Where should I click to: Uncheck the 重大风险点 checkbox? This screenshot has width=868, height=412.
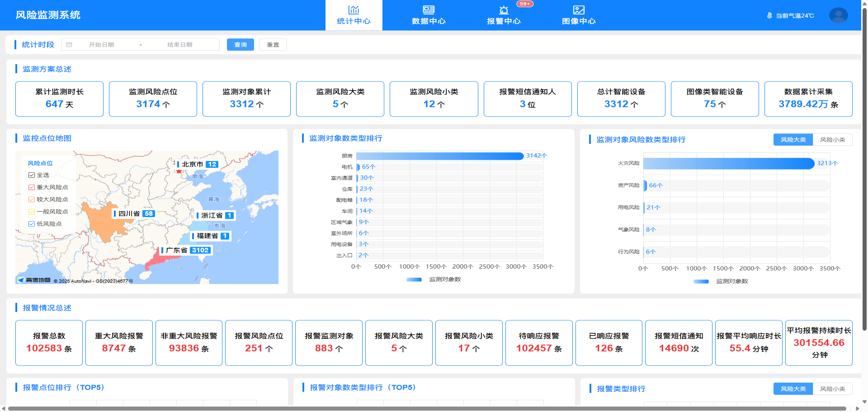(x=32, y=187)
